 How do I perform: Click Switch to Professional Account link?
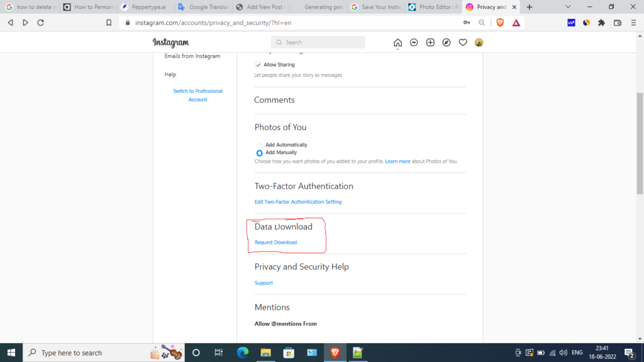coord(197,96)
